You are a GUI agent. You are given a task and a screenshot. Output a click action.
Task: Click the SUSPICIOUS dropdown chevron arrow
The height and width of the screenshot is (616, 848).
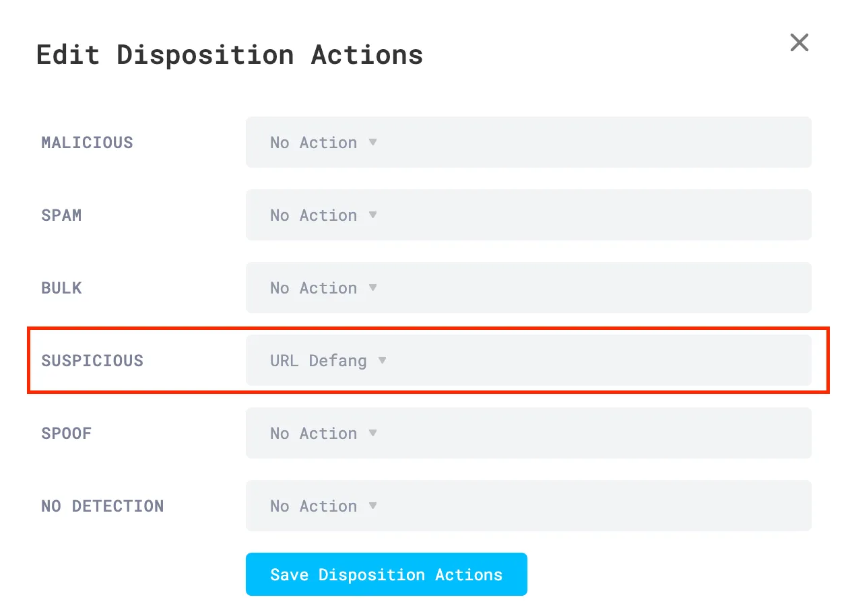(x=382, y=360)
